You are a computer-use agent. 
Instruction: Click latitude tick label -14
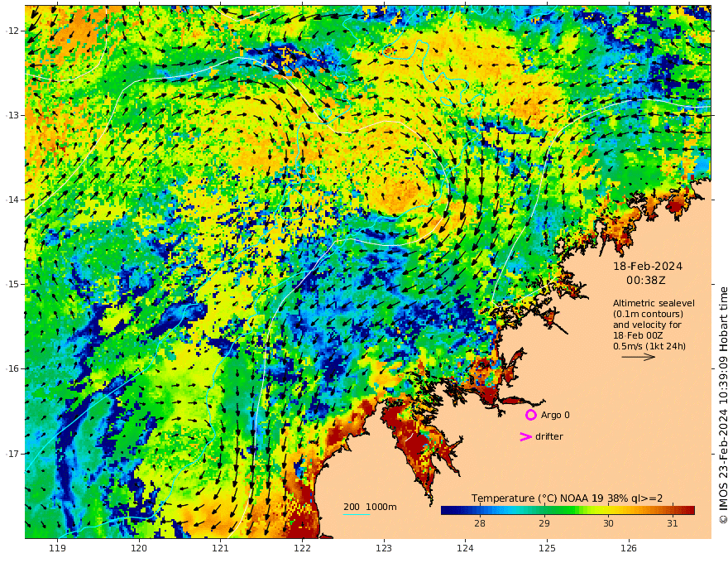[12, 200]
